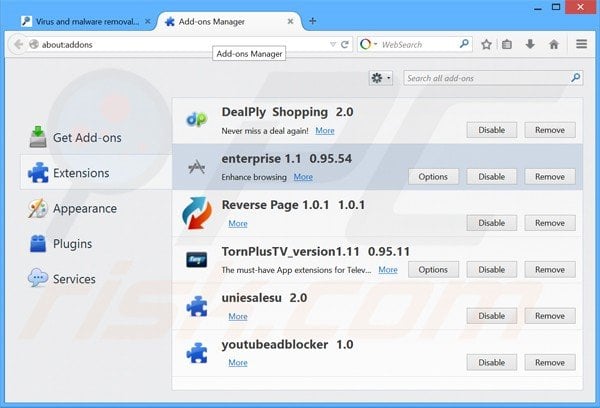Show bookmarks list icon

click(x=507, y=44)
